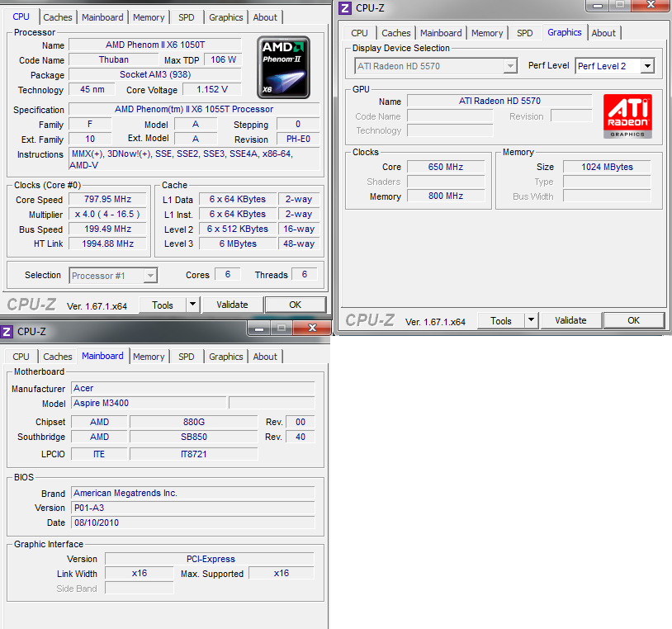Click GPU memory clock 800 MHz
This screenshot has width=672, height=629.
[446, 196]
